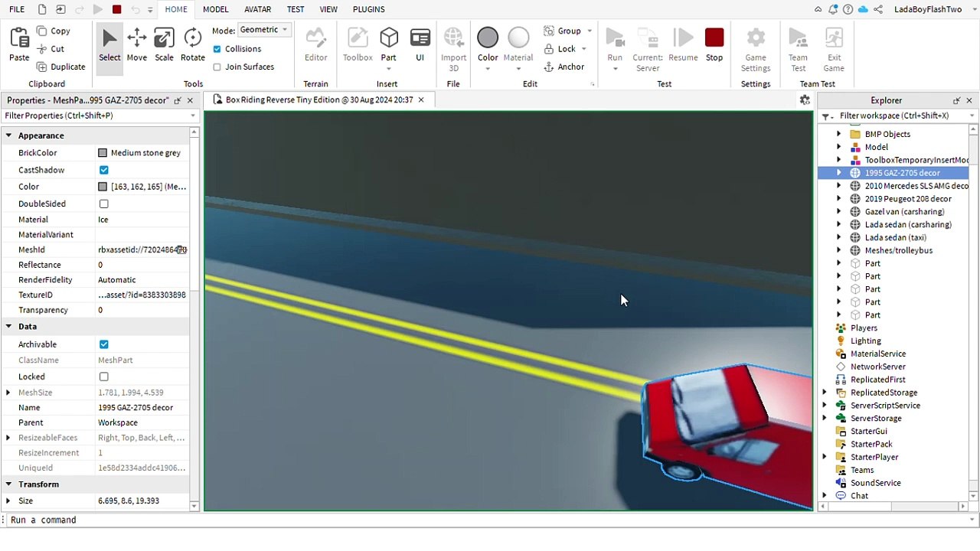Open viewport settings gear icon
980x551 pixels.
(x=805, y=100)
